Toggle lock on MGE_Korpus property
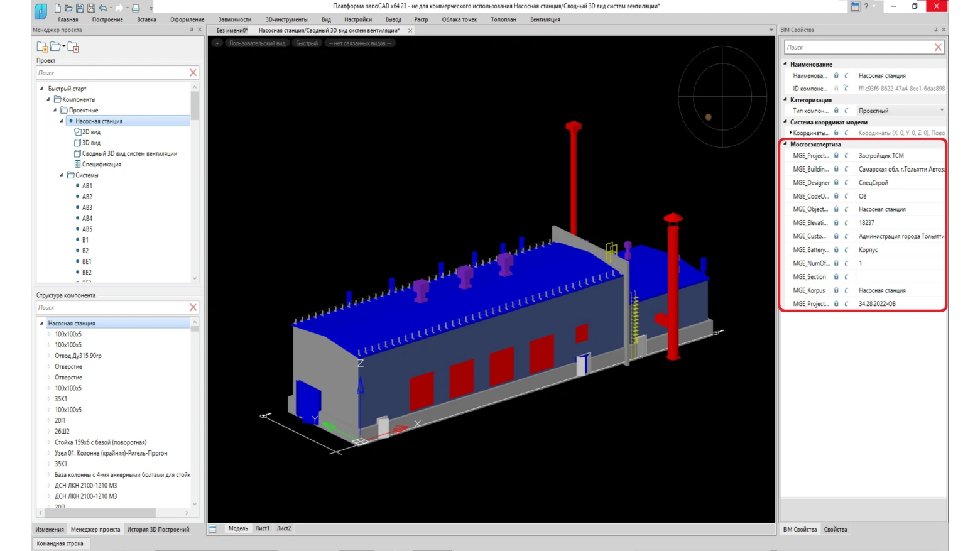The width and height of the screenshot is (980, 551). point(836,290)
